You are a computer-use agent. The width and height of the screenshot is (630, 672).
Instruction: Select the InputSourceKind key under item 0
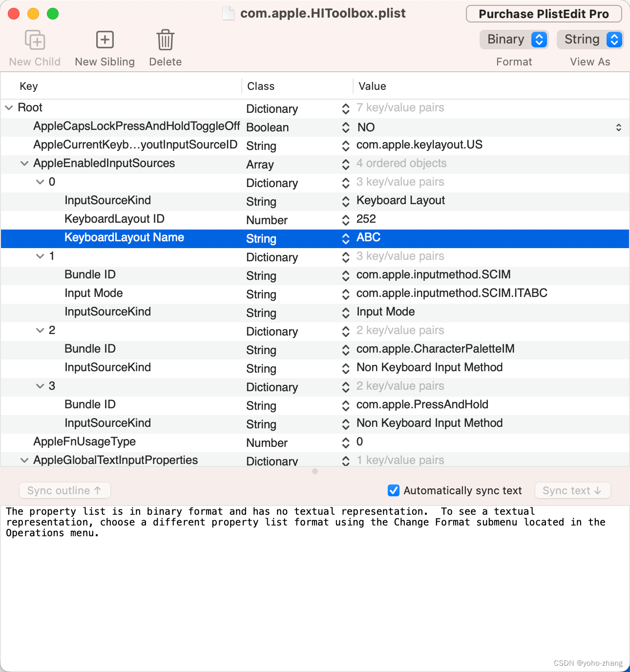pos(107,200)
